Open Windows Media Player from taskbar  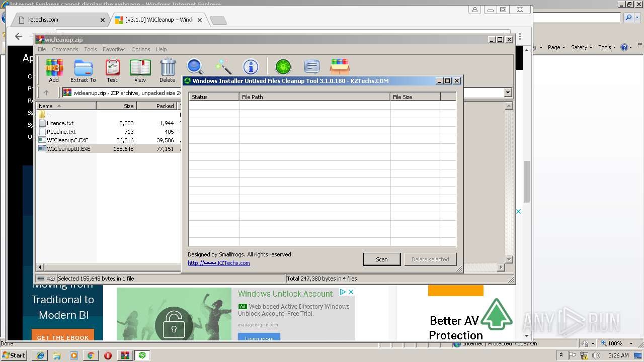point(74,355)
